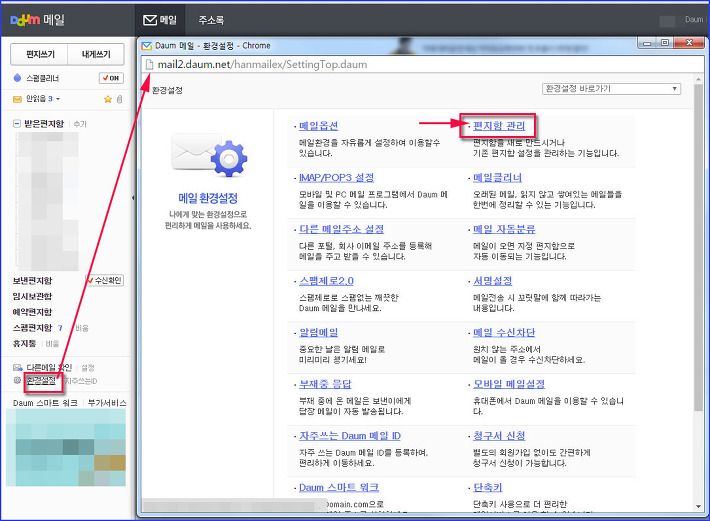710x521 pixels.
Task: Click 추가 next to 받은편지함
Action: 80,124
